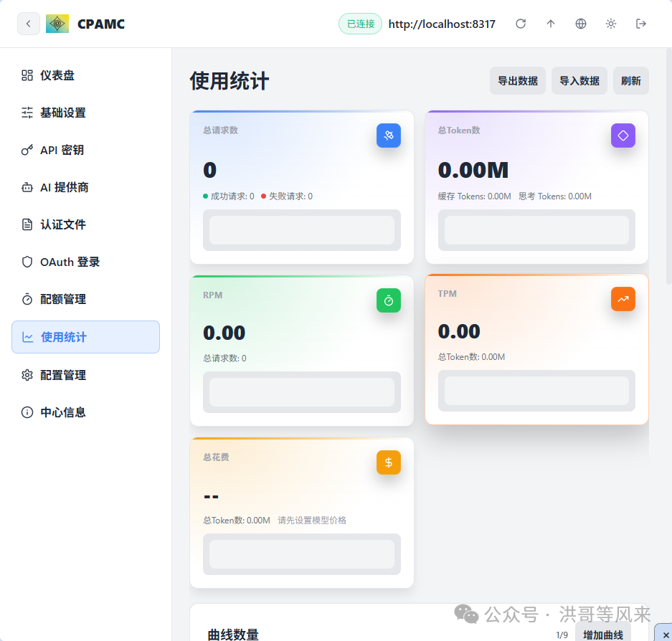Toggle the theme with the sun icon
This screenshot has width=672, height=641.
coord(610,24)
